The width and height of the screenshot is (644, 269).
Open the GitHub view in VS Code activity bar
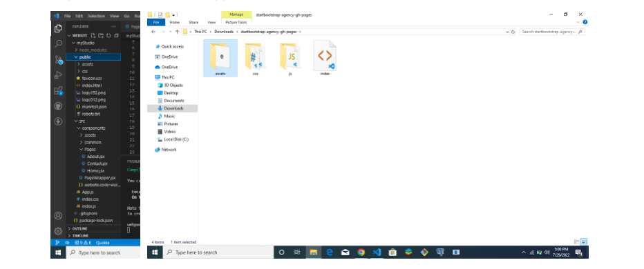pyautogui.click(x=58, y=106)
